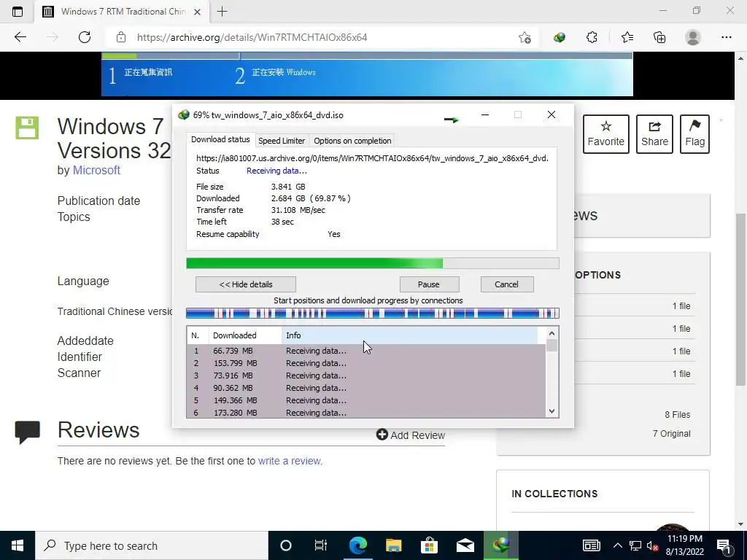Flag this archive item
747x560 pixels.
tap(694, 134)
